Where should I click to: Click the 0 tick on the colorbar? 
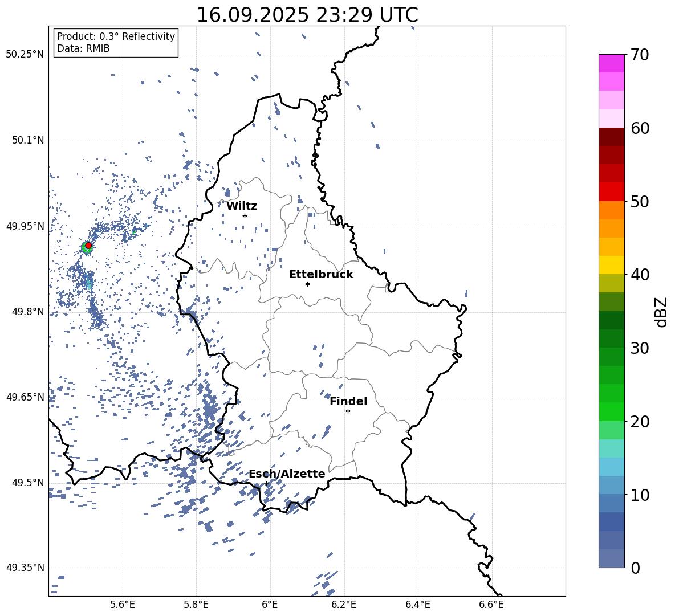coord(635,568)
